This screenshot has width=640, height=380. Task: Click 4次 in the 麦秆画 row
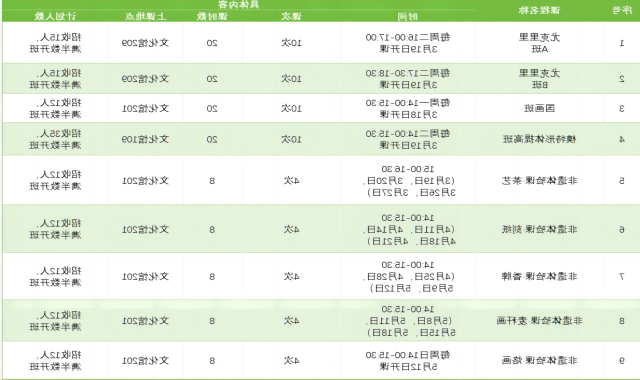click(291, 321)
